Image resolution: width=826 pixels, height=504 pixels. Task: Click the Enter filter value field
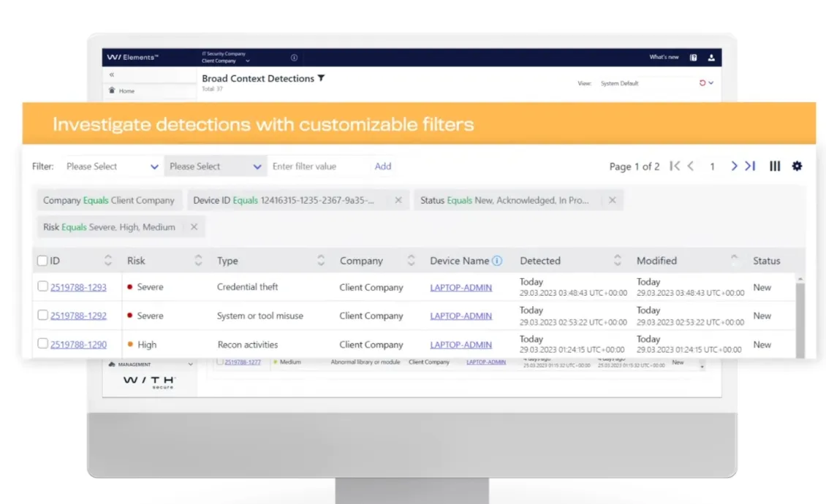[318, 167]
